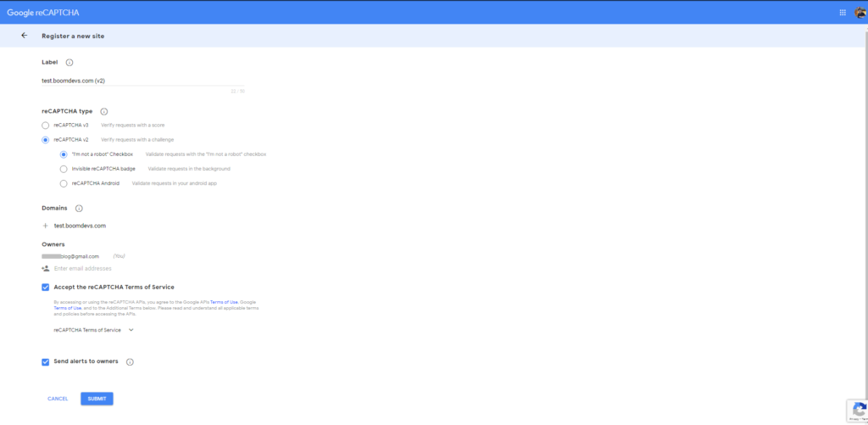Open the account profile avatar
Screen dimensions: 868x425
(x=860, y=12)
